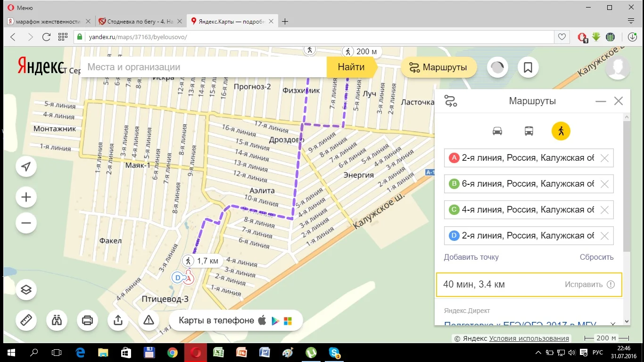Remove waypoint B 6-я линия
This screenshot has width=644, height=362.
604,184
